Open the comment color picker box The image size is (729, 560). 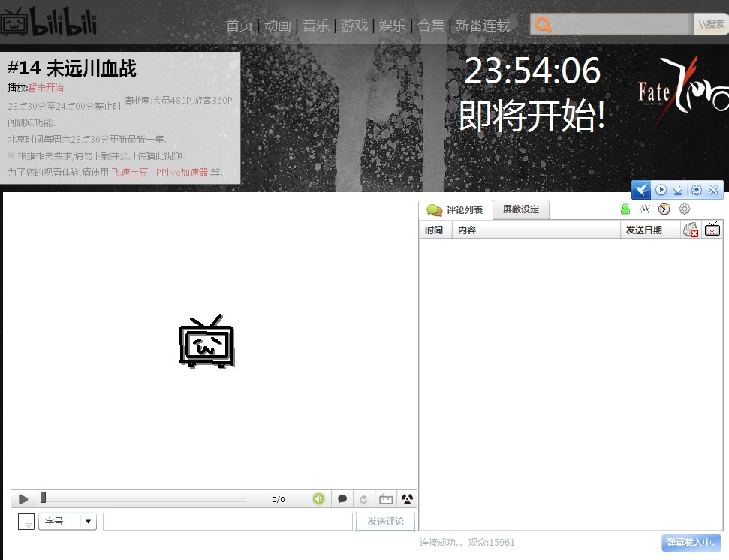click(x=26, y=522)
